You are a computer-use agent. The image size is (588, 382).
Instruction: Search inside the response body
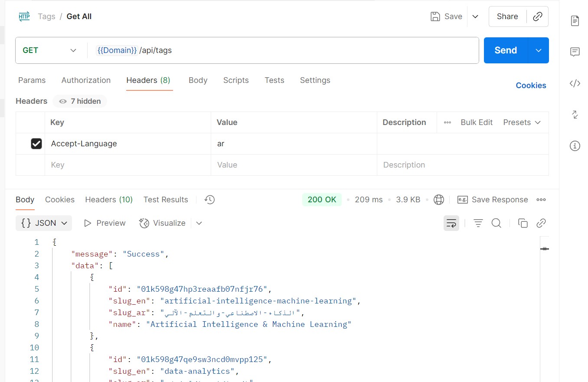pos(497,223)
